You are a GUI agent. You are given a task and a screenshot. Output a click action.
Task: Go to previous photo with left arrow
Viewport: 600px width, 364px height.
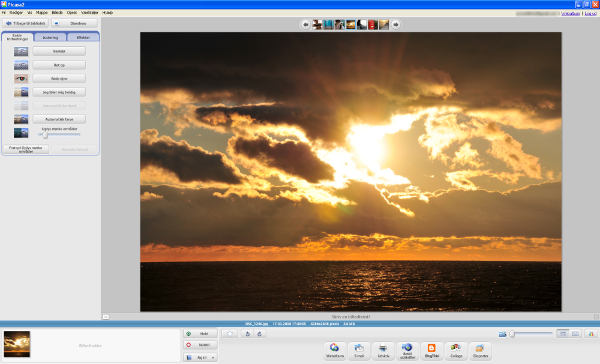pos(306,25)
